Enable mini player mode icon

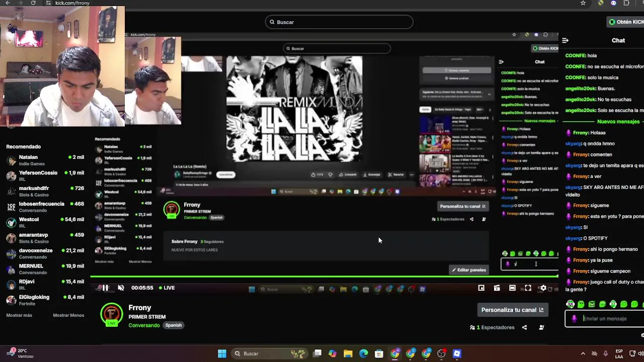(x=481, y=288)
